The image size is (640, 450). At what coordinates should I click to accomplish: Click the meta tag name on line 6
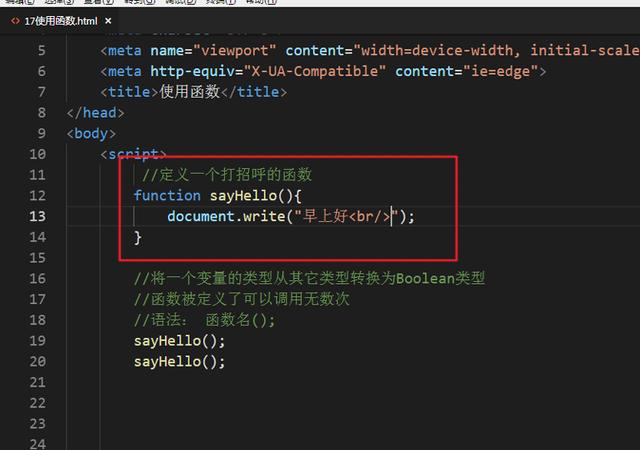point(125,71)
